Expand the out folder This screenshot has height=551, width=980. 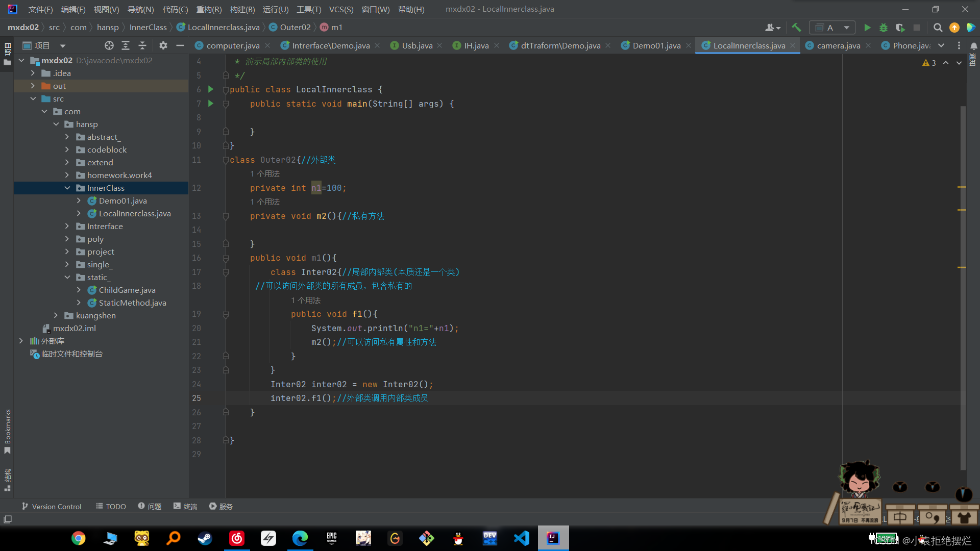[33, 86]
